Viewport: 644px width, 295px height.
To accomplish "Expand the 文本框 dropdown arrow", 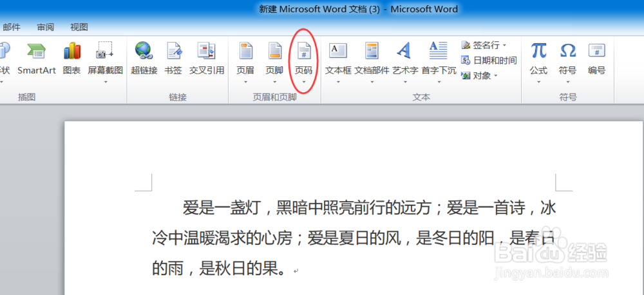I will 339,82.
